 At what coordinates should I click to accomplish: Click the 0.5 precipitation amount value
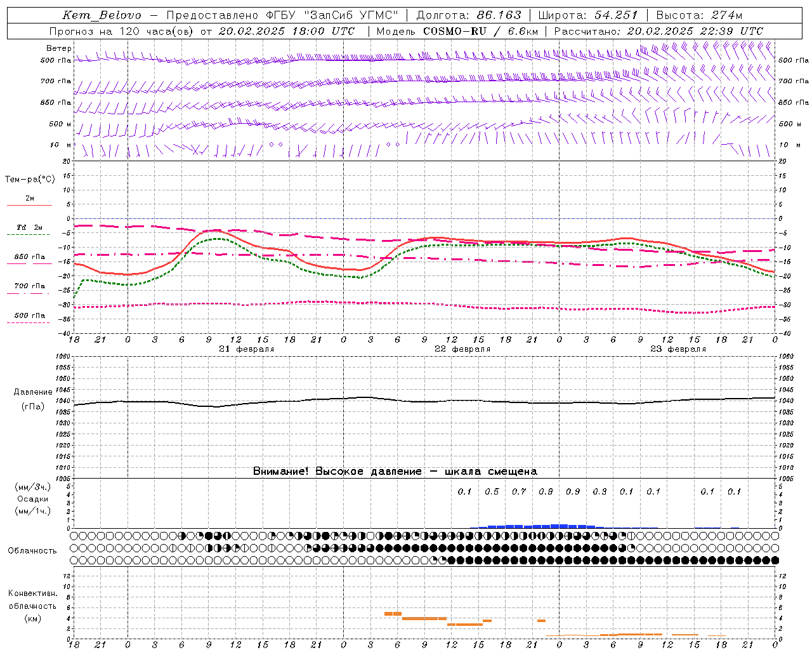point(492,491)
